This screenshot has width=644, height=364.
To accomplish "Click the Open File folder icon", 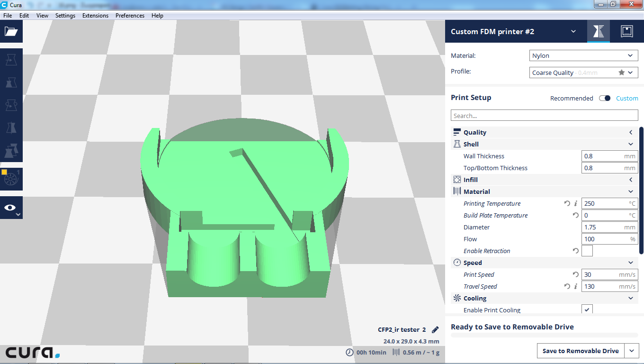I will [11, 32].
